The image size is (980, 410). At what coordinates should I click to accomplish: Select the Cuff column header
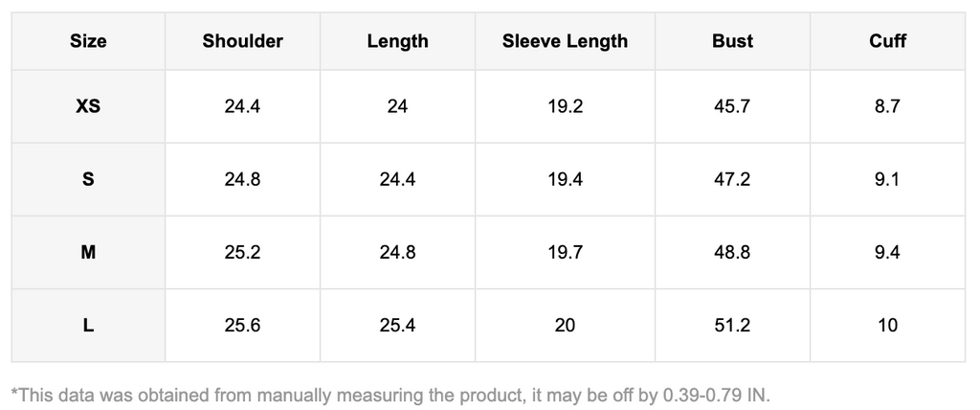[887, 41]
